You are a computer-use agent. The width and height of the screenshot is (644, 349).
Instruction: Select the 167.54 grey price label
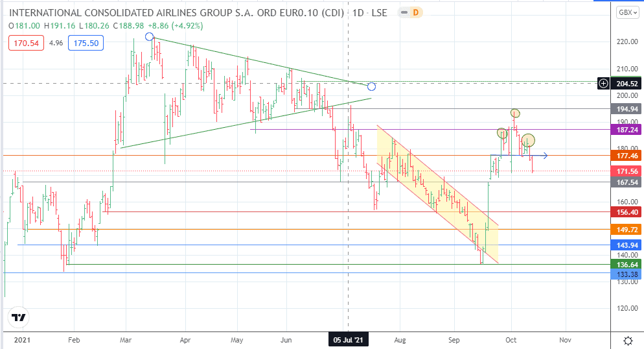coord(627,182)
